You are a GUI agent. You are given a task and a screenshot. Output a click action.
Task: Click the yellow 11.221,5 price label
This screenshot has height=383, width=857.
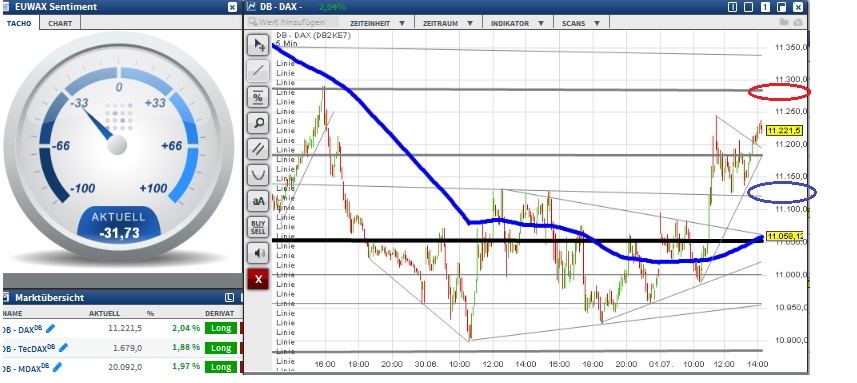[x=784, y=131]
